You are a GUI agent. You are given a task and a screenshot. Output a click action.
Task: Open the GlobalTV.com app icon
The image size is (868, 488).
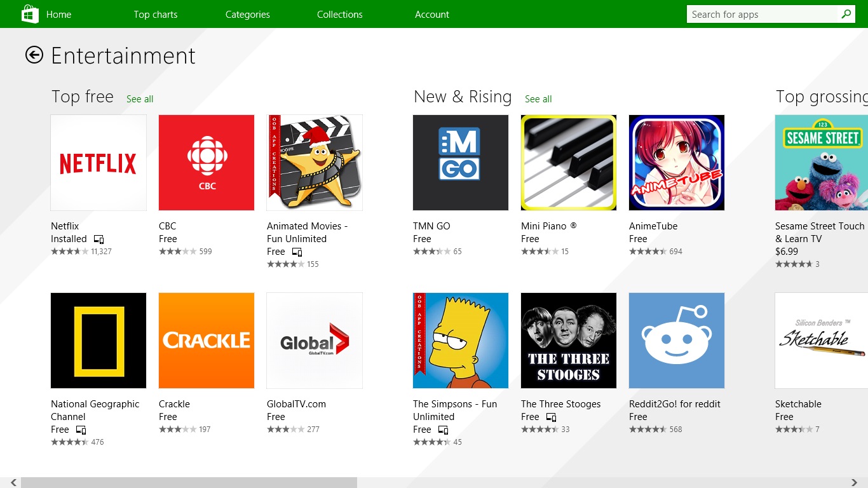tap(315, 341)
